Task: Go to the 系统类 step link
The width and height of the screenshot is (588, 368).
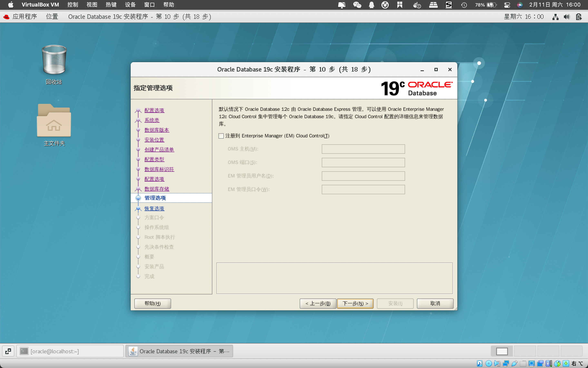Action: pyautogui.click(x=152, y=120)
